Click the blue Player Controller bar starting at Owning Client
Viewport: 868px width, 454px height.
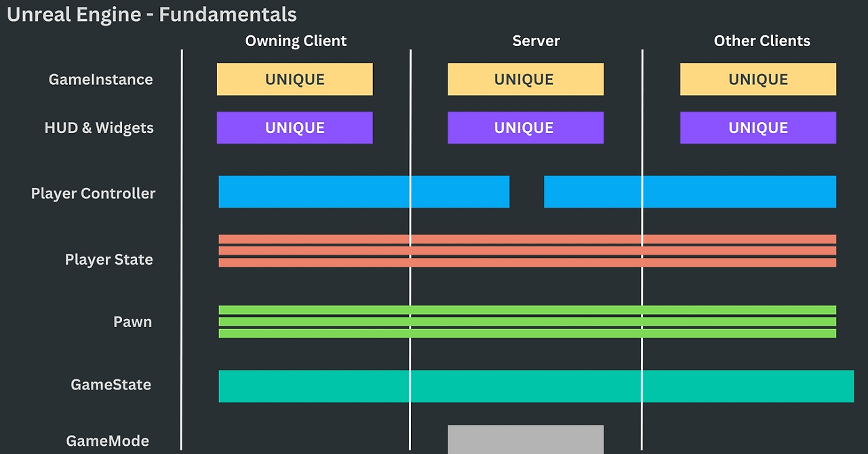(364, 191)
